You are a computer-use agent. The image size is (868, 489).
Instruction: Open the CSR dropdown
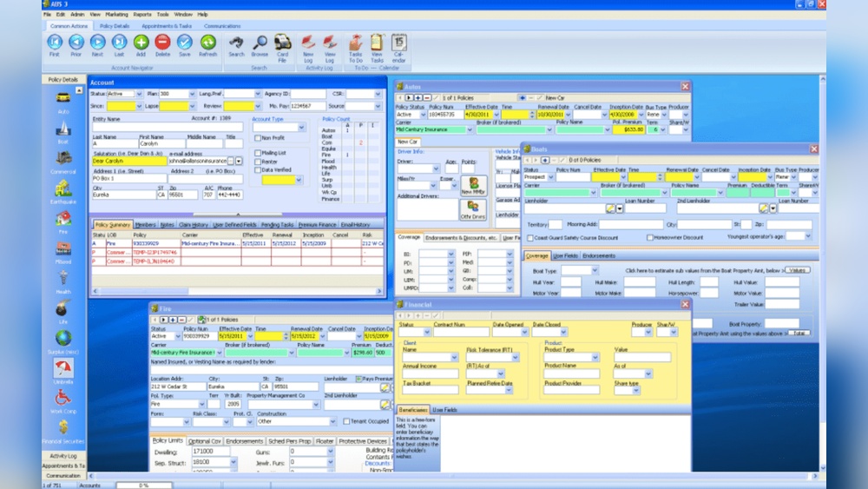click(378, 94)
